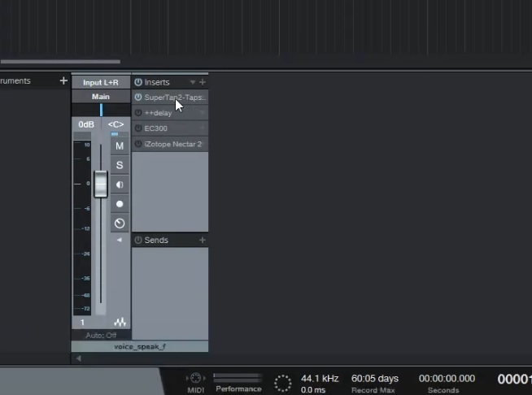Open channel editor via waveform icon
The height and width of the screenshot is (395, 532).
pyautogui.click(x=120, y=322)
